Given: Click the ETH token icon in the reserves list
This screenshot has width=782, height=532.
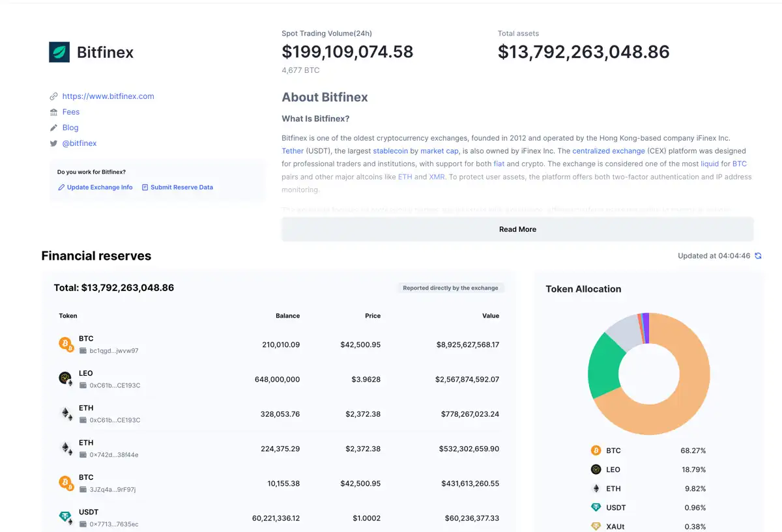Looking at the screenshot, I should click(x=65, y=413).
